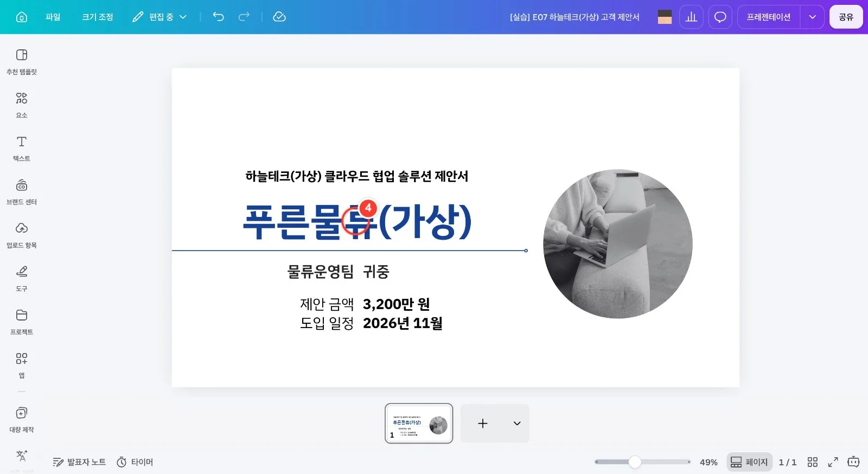This screenshot has height=474, width=868.
Task: Enter fullscreen mode icon
Action: 833,462
